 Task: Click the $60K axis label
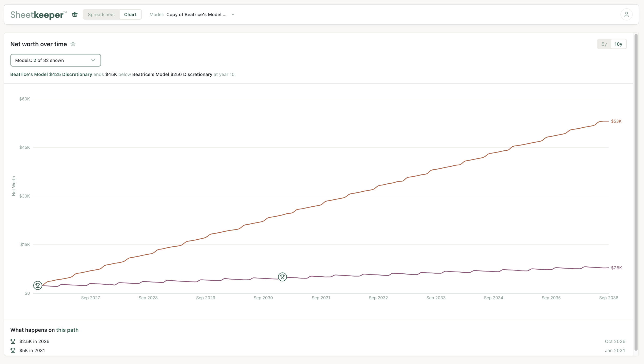[24, 99]
